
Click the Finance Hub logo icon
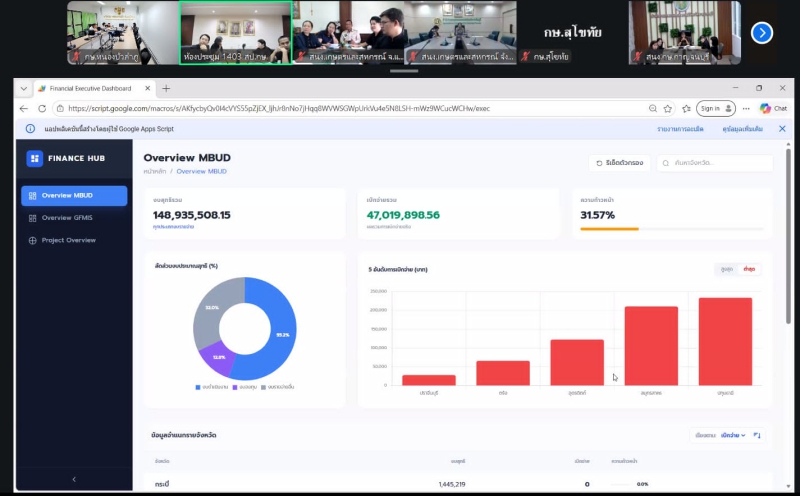coord(34,158)
